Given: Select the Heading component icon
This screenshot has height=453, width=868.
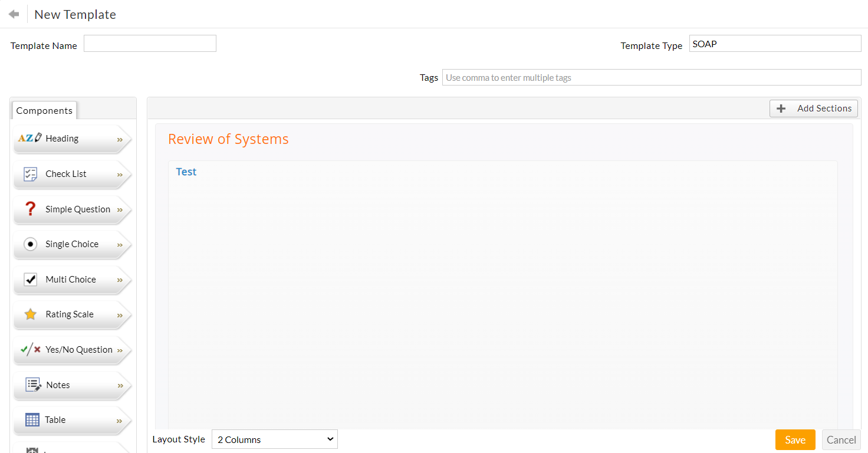Looking at the screenshot, I should [30, 138].
